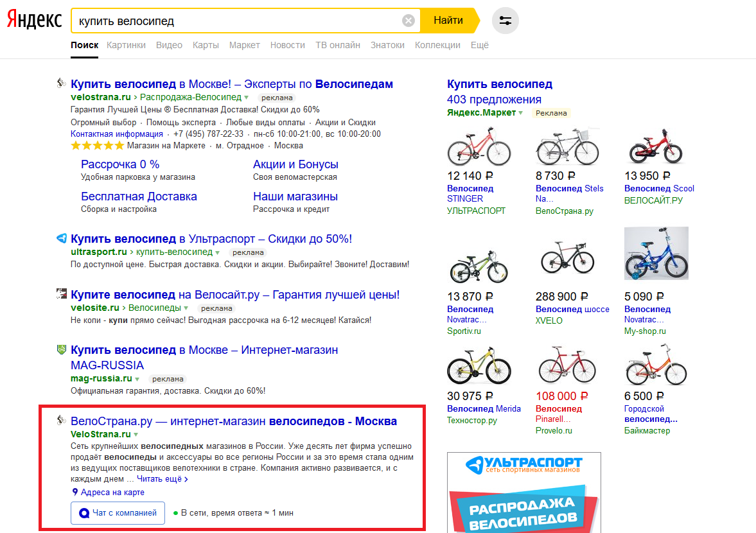The width and height of the screenshot is (756, 533).
Task: Click the УЛЬТРАСПОРТ store name
Action: click(x=477, y=211)
